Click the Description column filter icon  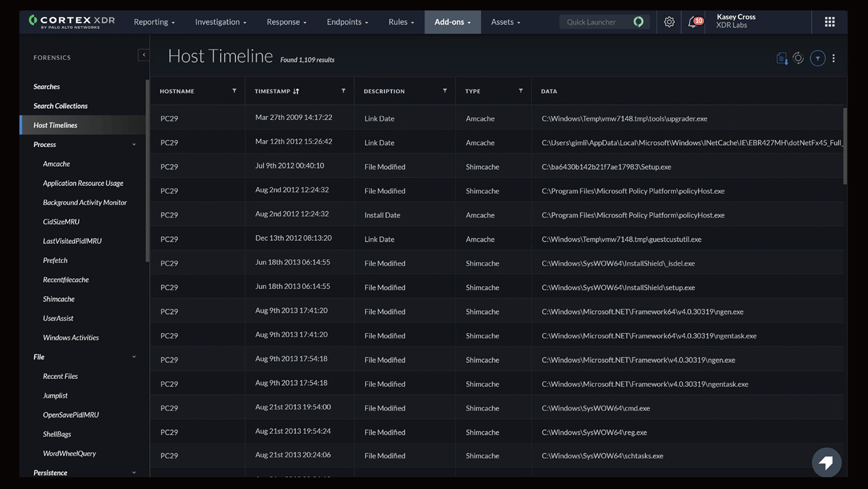(444, 91)
